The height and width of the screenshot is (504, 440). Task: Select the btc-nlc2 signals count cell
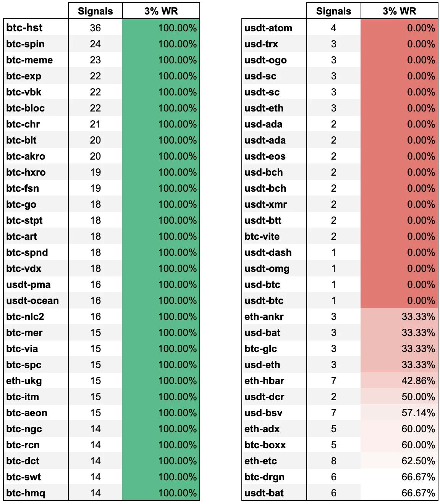point(95,317)
